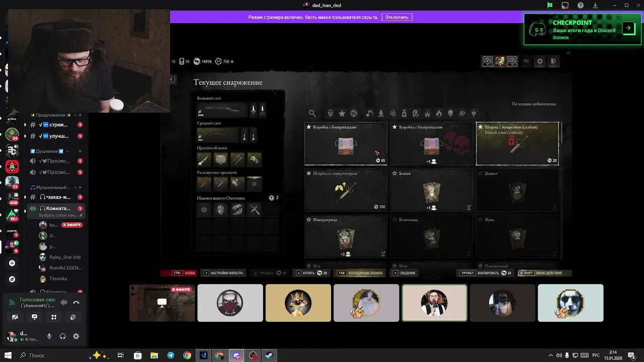
Task: Click Экипировать button
Action: coord(486,273)
